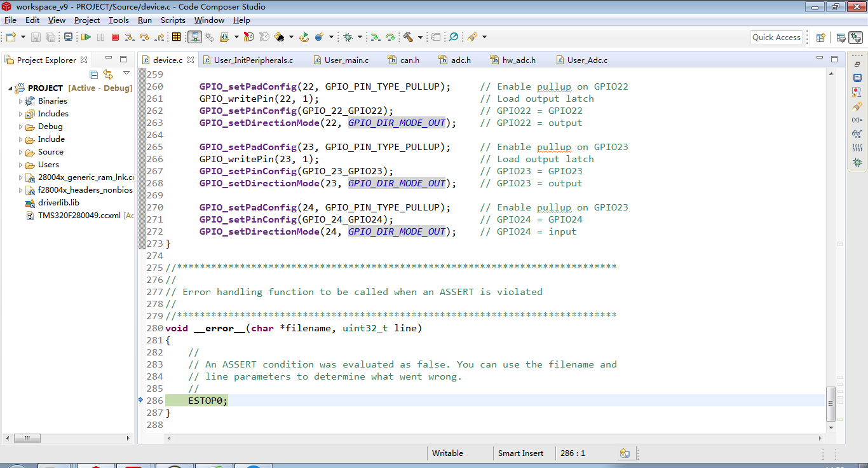The image size is (868, 468).
Task: Open the Variables (x)= view in right trim
Action: click(857, 120)
